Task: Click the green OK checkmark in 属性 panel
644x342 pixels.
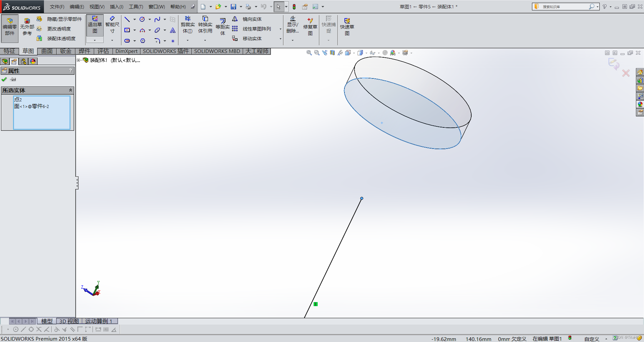Action: coord(4,79)
